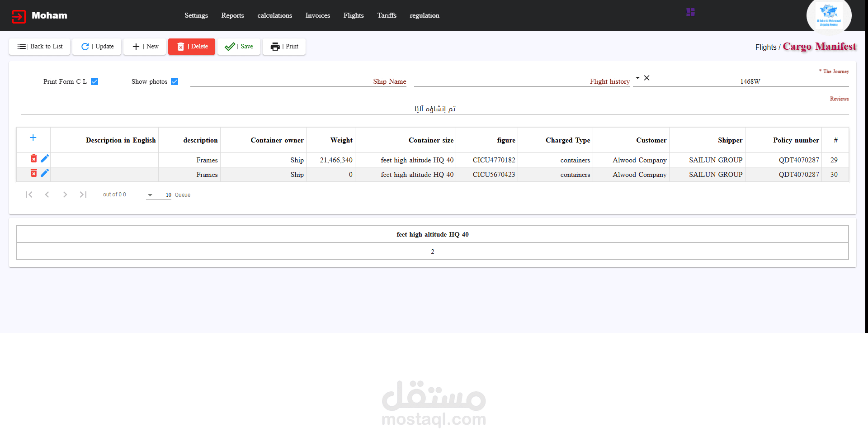Open the Flights menu
Viewport: 868px width, 437px height.
point(354,15)
